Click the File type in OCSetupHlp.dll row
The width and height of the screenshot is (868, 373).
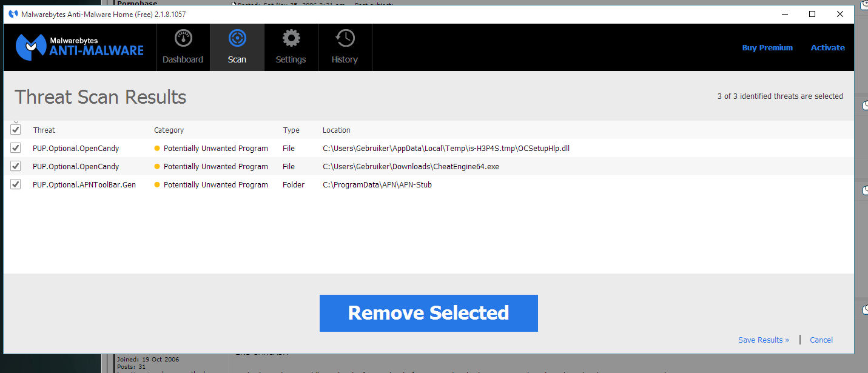click(289, 148)
